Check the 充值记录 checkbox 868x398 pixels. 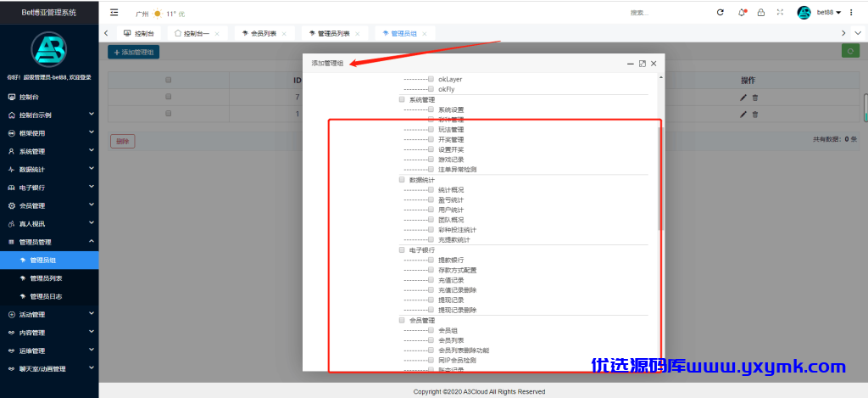point(431,280)
